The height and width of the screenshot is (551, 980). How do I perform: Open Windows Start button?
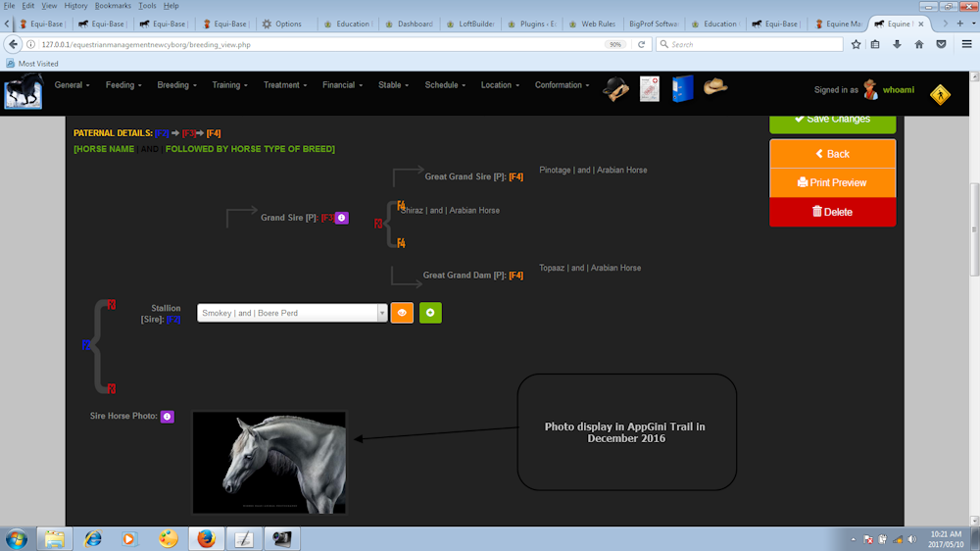(x=17, y=538)
